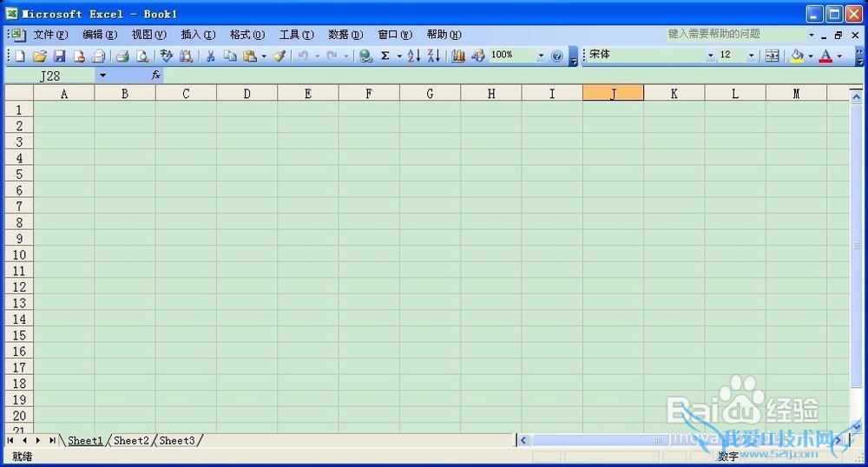Go to previous sheet tab arrow
Viewport: 868px width, 467px height.
(x=24, y=440)
